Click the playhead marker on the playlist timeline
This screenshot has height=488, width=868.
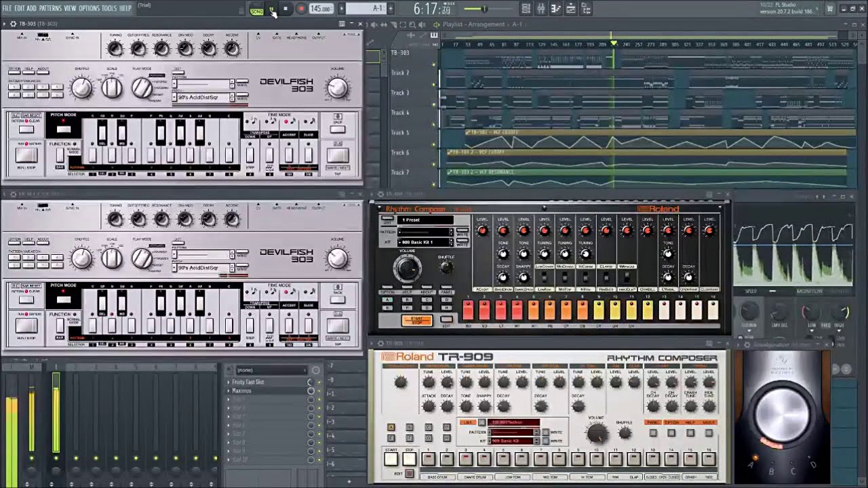click(x=614, y=44)
